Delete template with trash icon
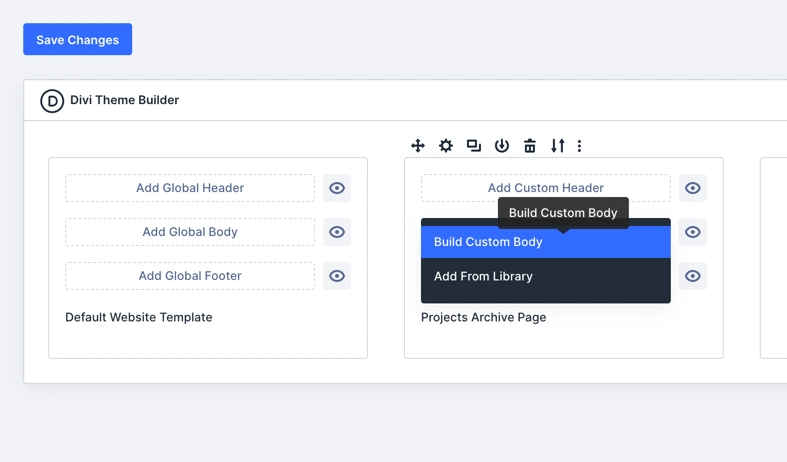787x462 pixels. click(530, 146)
